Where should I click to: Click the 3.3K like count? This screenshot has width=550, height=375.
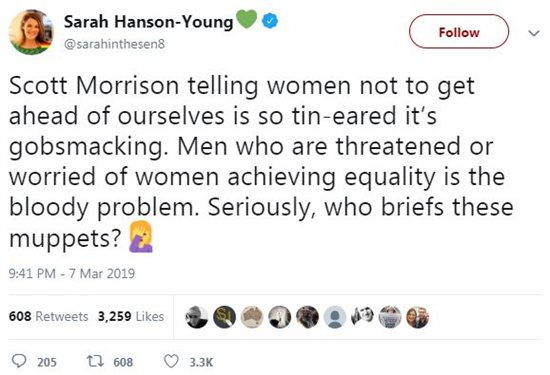[x=201, y=362]
